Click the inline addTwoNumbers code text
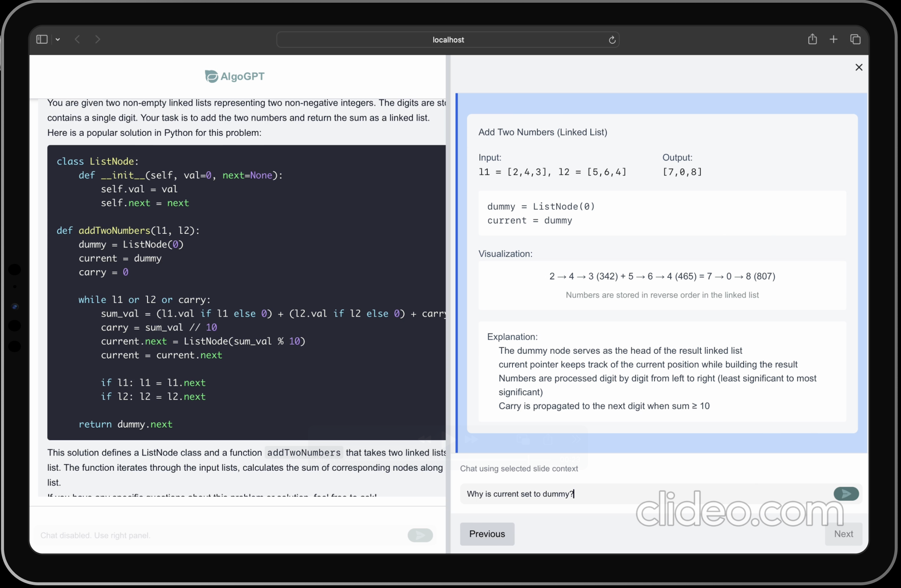Screen dimensions: 901x588 pyautogui.click(x=304, y=453)
